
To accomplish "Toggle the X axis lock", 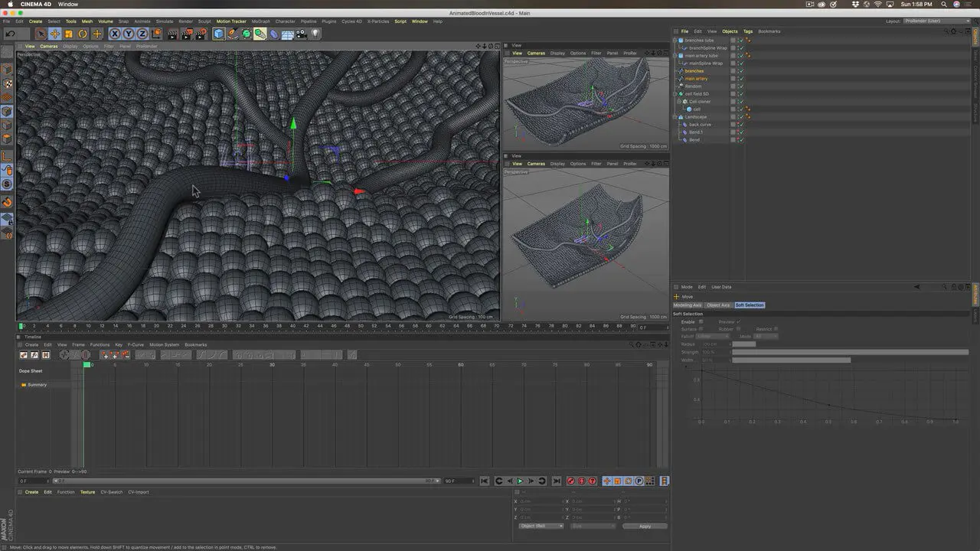I will (115, 34).
